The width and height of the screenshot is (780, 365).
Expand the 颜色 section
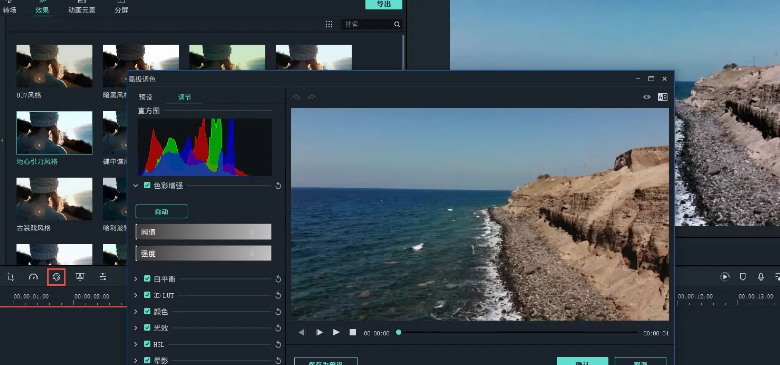tap(136, 312)
